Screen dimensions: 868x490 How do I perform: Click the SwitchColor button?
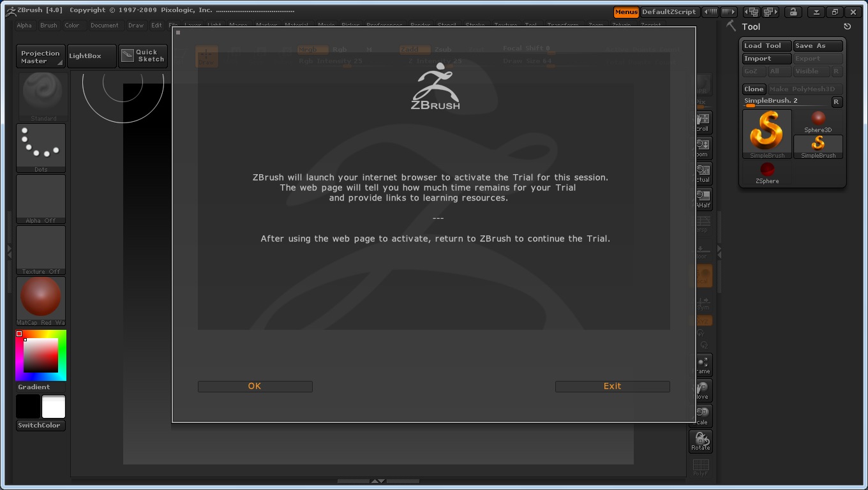click(40, 426)
